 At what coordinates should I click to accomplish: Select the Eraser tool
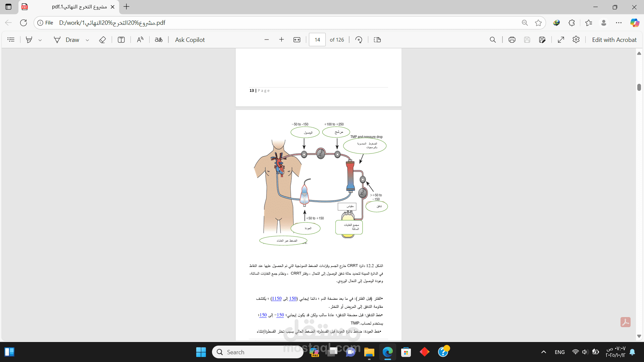(102, 40)
